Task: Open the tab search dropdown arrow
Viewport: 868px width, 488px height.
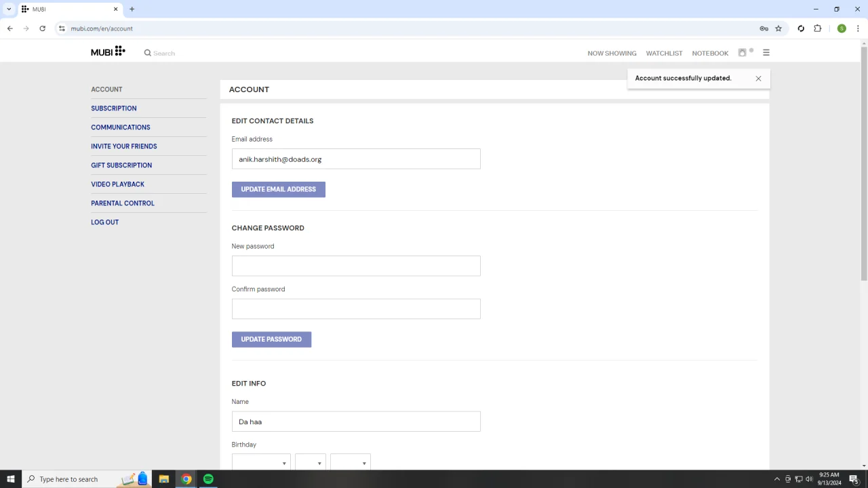Action: click(9, 9)
